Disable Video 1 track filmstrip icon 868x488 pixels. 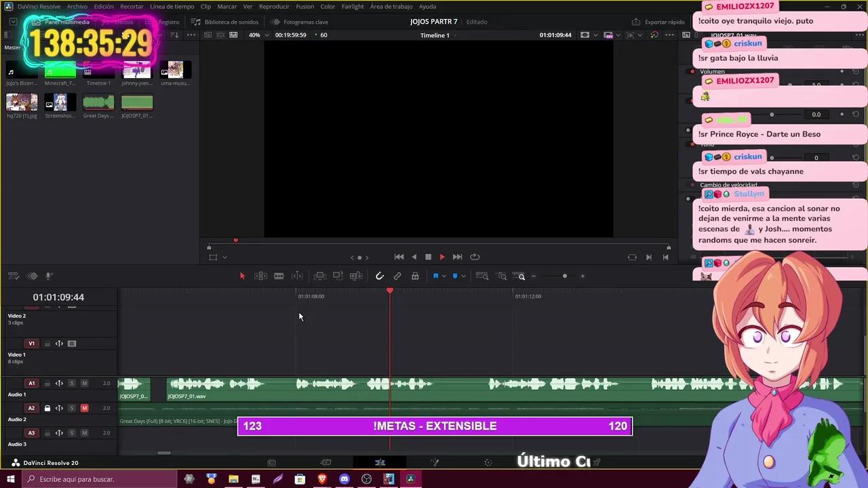[72, 344]
